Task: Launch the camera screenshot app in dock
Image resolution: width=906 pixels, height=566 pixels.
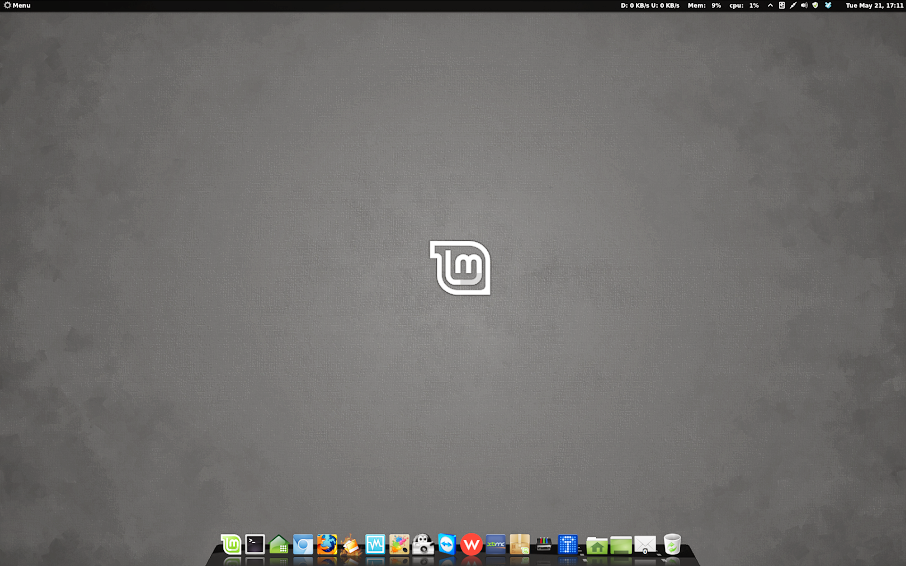Action: point(423,544)
